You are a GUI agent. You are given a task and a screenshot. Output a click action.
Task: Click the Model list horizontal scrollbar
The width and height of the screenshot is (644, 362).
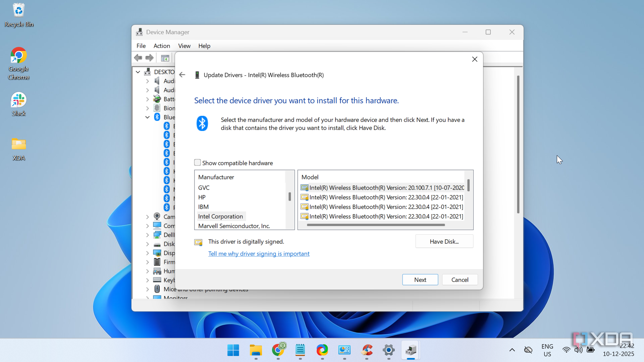pos(376,225)
